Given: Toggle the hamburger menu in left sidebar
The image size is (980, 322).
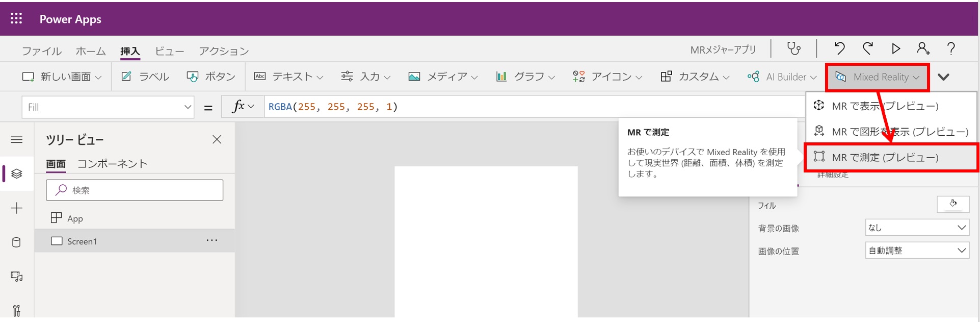Looking at the screenshot, I should click(16, 140).
